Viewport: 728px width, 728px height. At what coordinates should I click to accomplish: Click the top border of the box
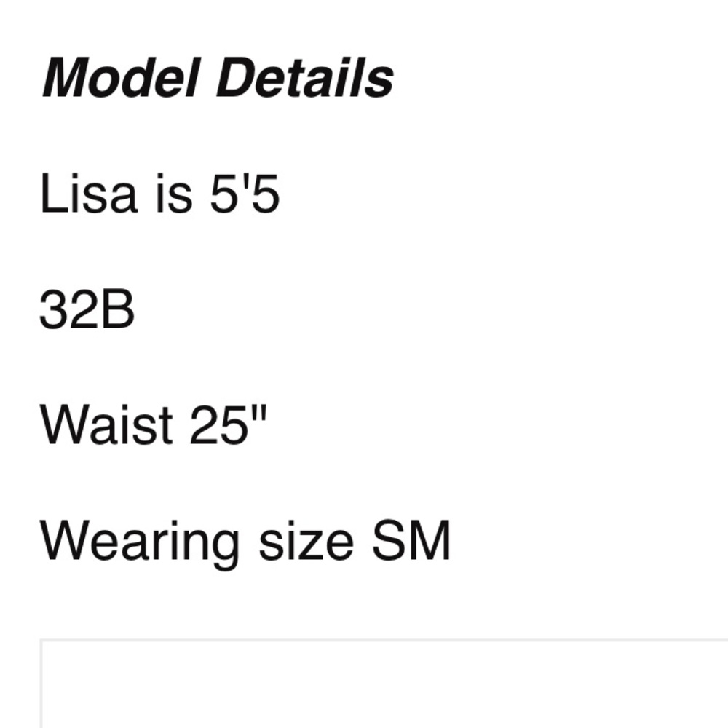384,640
